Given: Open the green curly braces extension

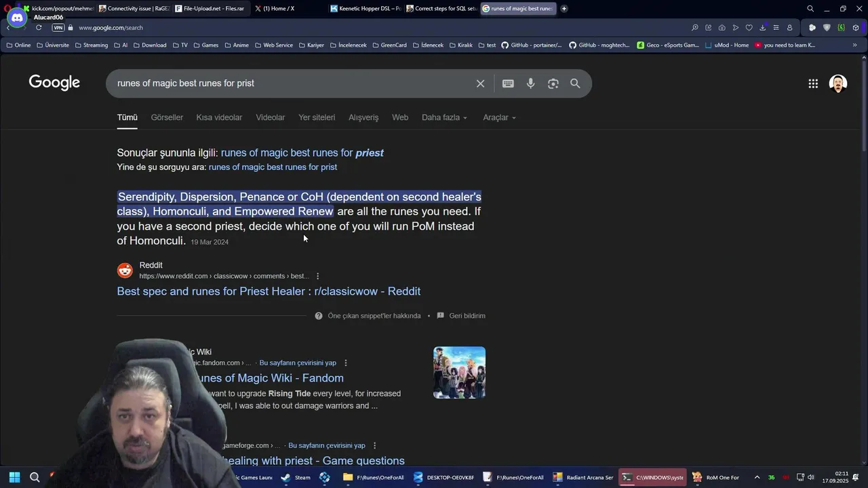Looking at the screenshot, I should point(841,28).
